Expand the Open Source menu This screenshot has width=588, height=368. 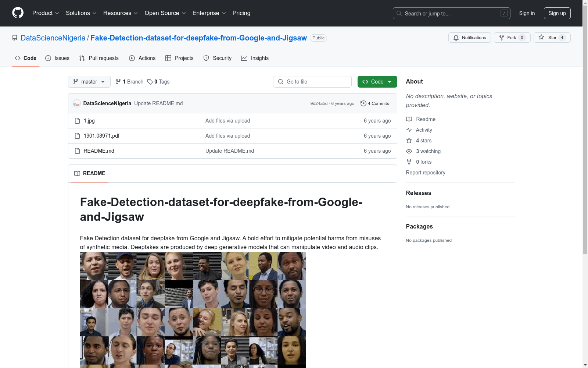[165, 13]
